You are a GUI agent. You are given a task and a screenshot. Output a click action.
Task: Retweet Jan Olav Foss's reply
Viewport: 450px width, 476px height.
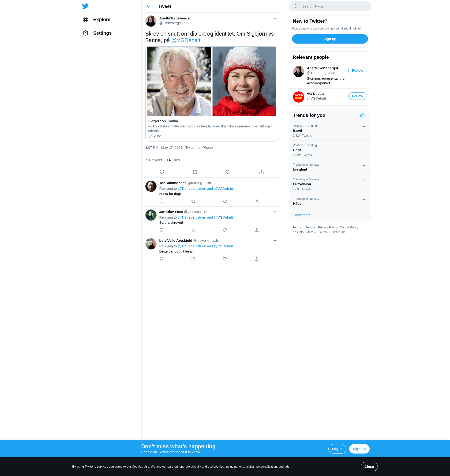tap(193, 230)
